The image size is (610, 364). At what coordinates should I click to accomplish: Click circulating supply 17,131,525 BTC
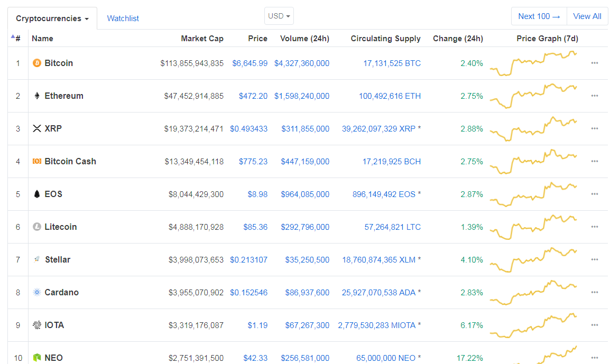point(392,63)
